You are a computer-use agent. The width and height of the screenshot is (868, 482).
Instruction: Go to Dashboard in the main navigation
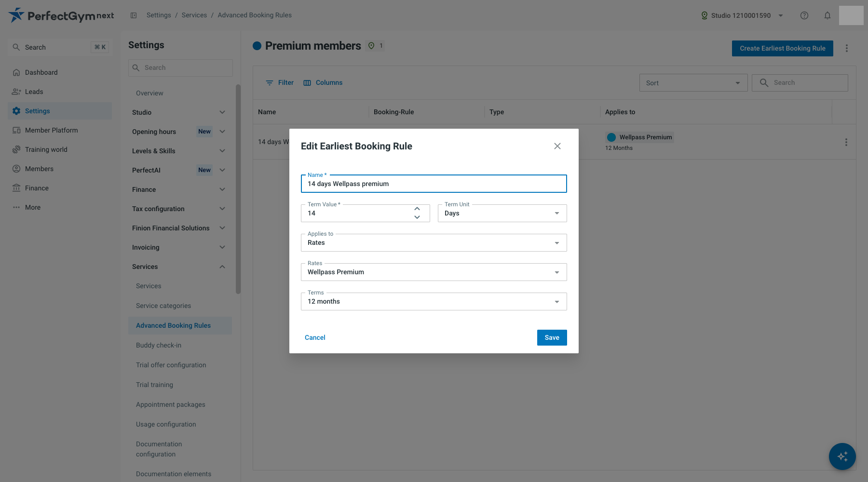pos(60,72)
